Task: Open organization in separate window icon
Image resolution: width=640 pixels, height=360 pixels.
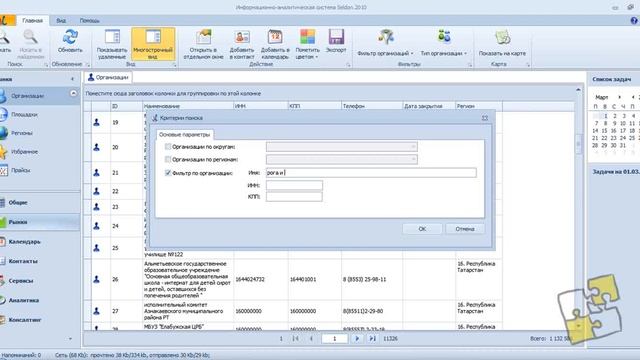Action: (203, 37)
